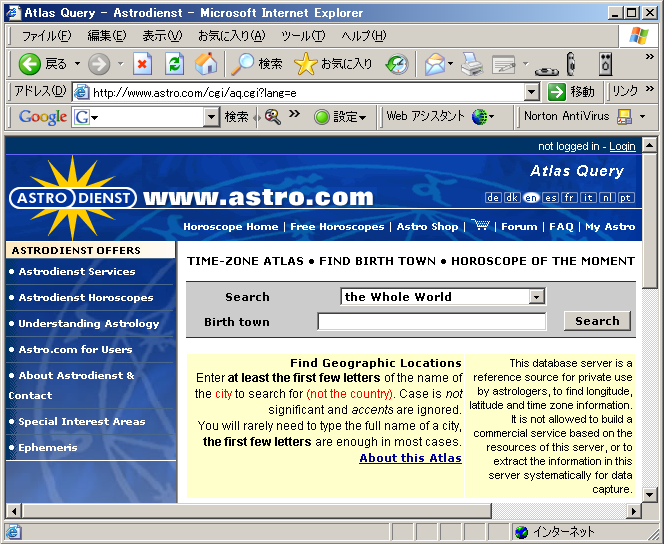Open the Whole World region dropdown
The height and width of the screenshot is (544, 664).
point(537,296)
